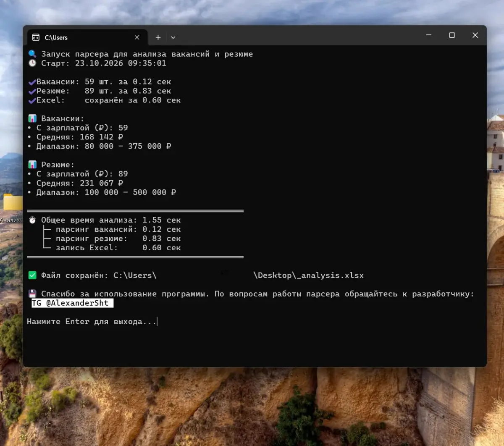
Task: Click the line Диапазон: 100 000 – 500 000 ₽
Action: 102,192
